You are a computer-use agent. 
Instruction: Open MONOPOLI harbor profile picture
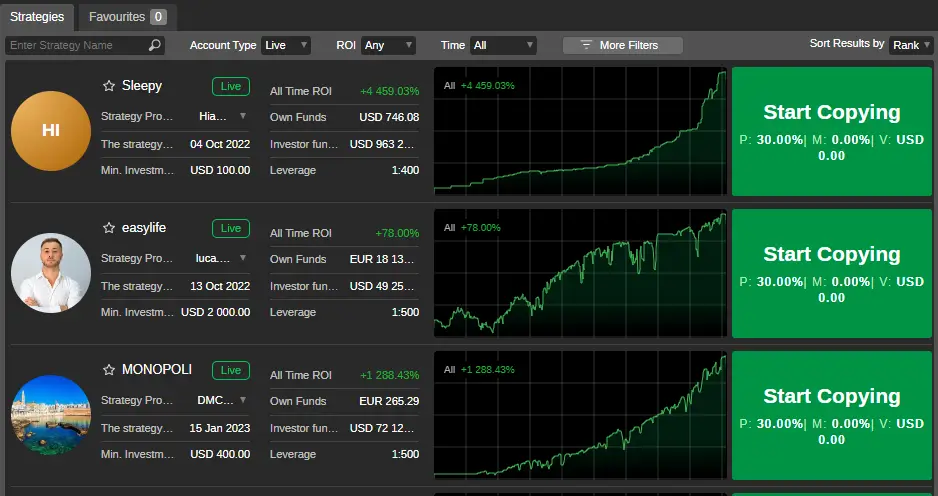(x=51, y=415)
